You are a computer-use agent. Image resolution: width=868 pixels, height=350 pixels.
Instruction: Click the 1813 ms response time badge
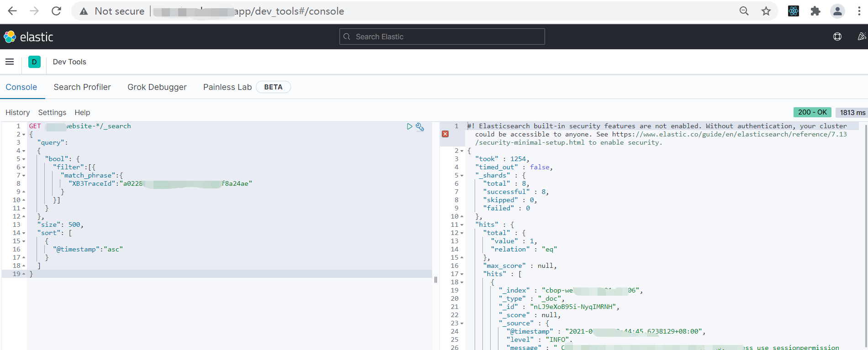[852, 112]
